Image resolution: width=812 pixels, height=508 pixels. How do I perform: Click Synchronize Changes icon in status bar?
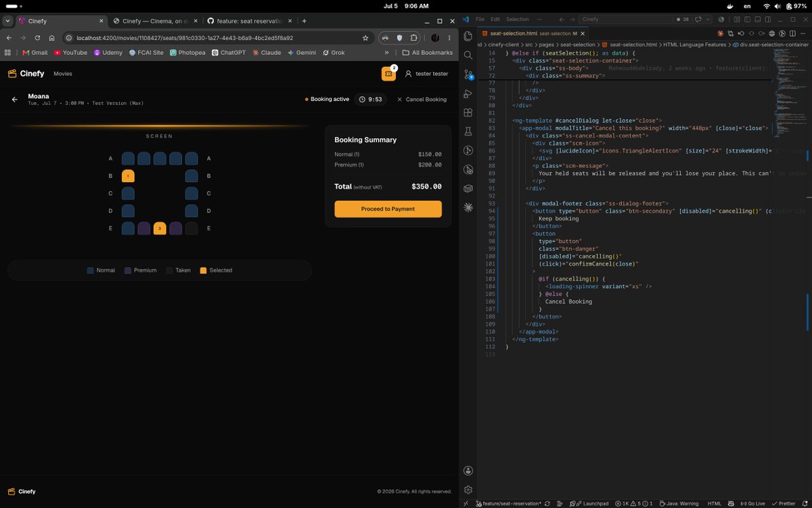pos(548,503)
